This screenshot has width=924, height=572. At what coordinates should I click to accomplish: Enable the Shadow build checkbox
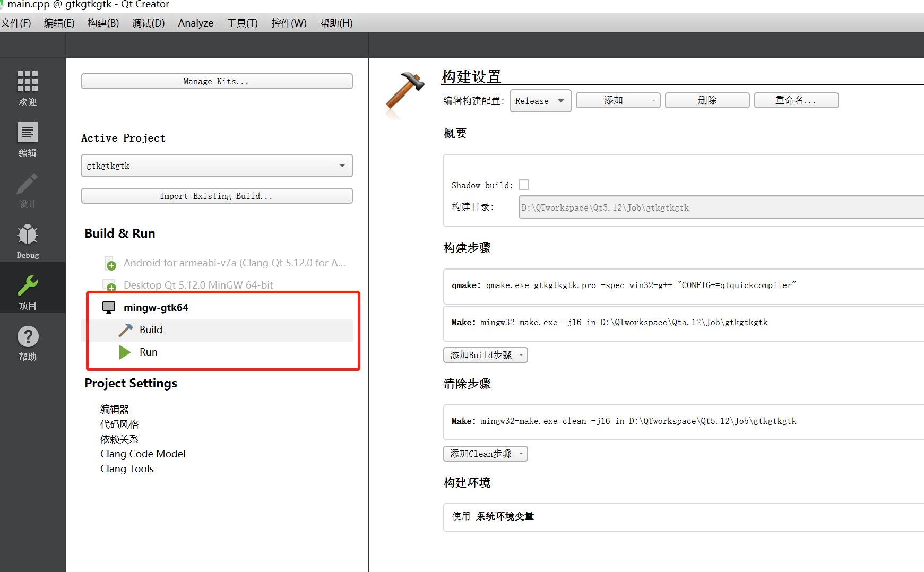(x=524, y=185)
